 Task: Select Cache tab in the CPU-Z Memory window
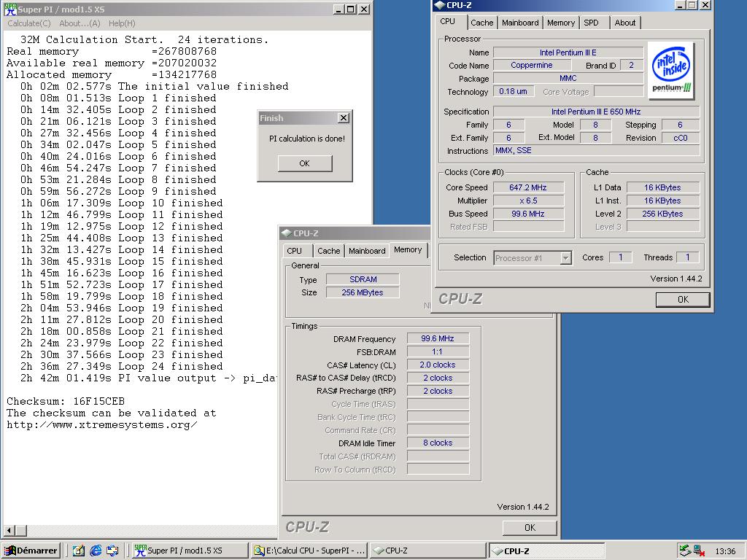(x=329, y=251)
